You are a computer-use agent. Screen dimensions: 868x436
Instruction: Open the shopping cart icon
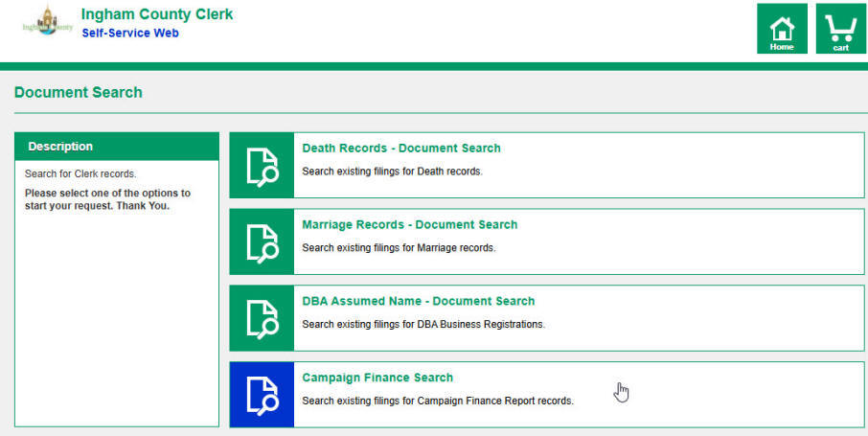(840, 29)
